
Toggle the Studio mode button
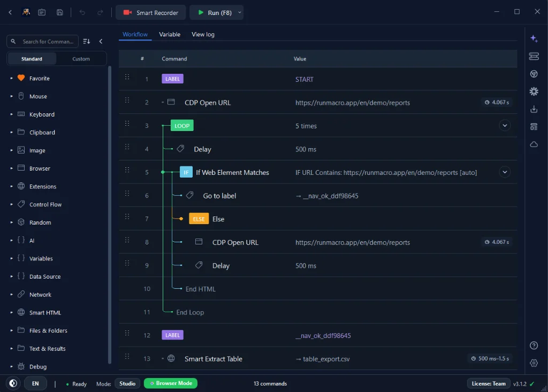127,383
